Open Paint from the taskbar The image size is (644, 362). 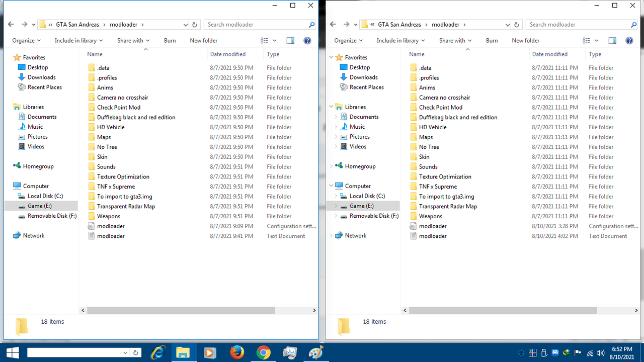[316, 352]
